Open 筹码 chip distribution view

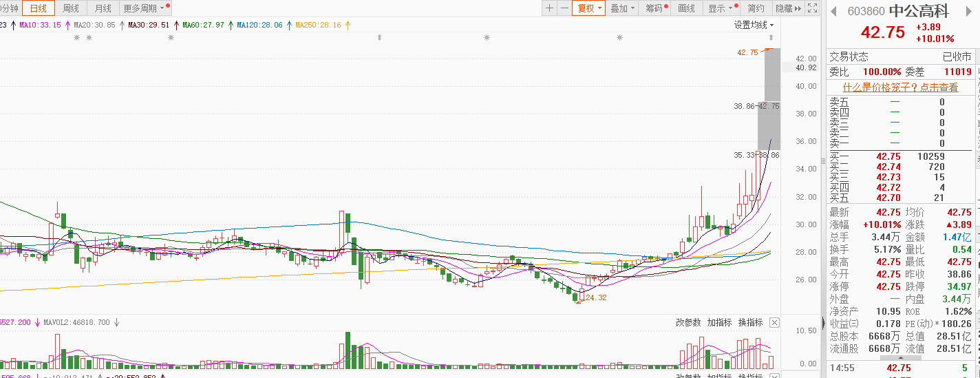[655, 8]
